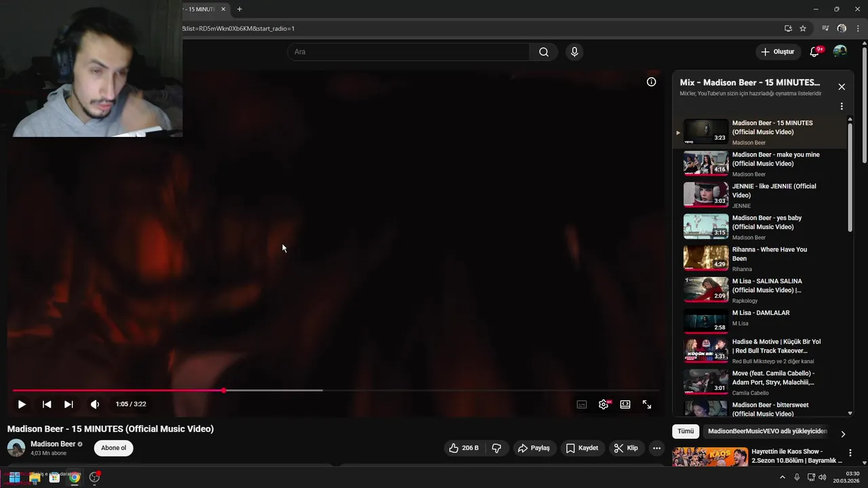Image resolution: width=868 pixels, height=488 pixels.
Task: Open a new Chrome tab
Action: pyautogui.click(x=239, y=9)
